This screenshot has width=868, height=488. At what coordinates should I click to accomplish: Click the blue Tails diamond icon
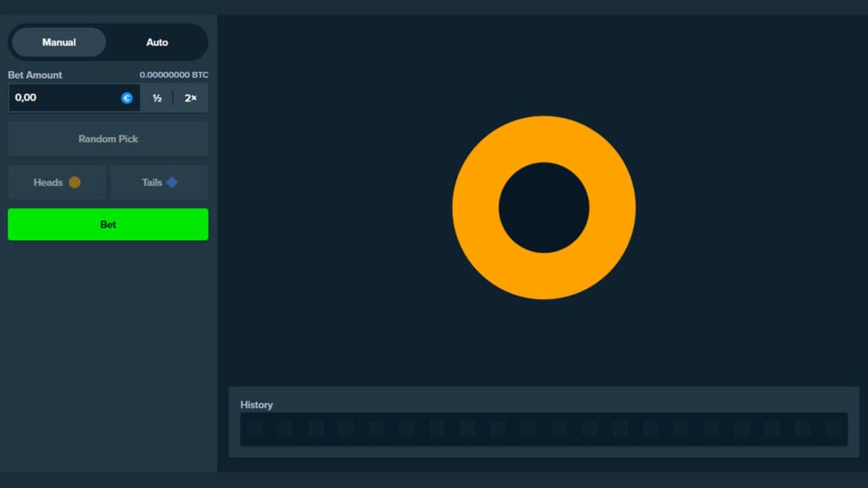(172, 182)
